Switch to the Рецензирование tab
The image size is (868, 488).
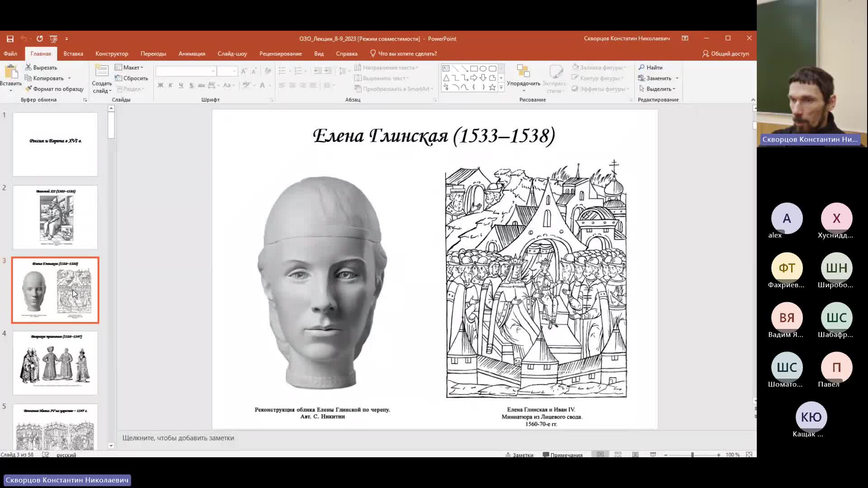pyautogui.click(x=281, y=54)
